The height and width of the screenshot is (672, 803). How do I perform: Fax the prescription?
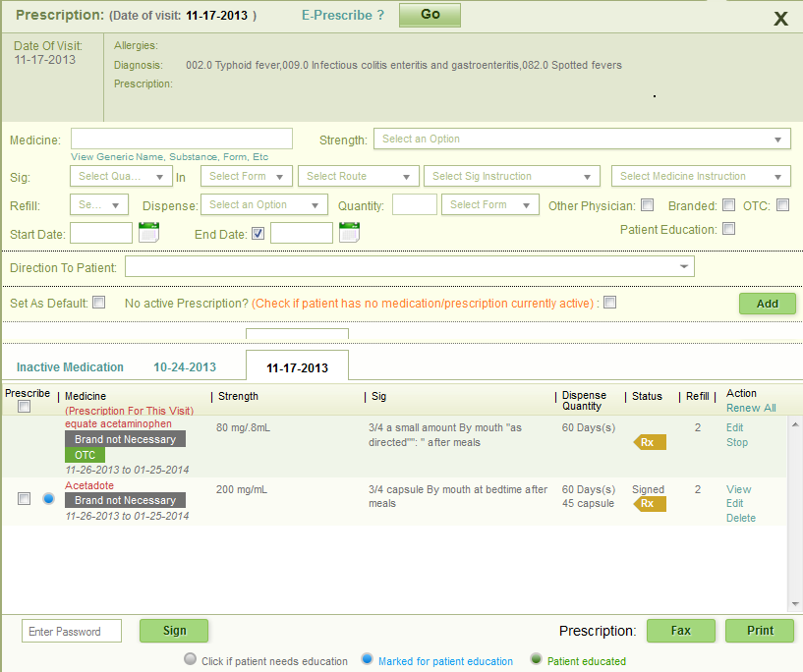[x=680, y=631]
